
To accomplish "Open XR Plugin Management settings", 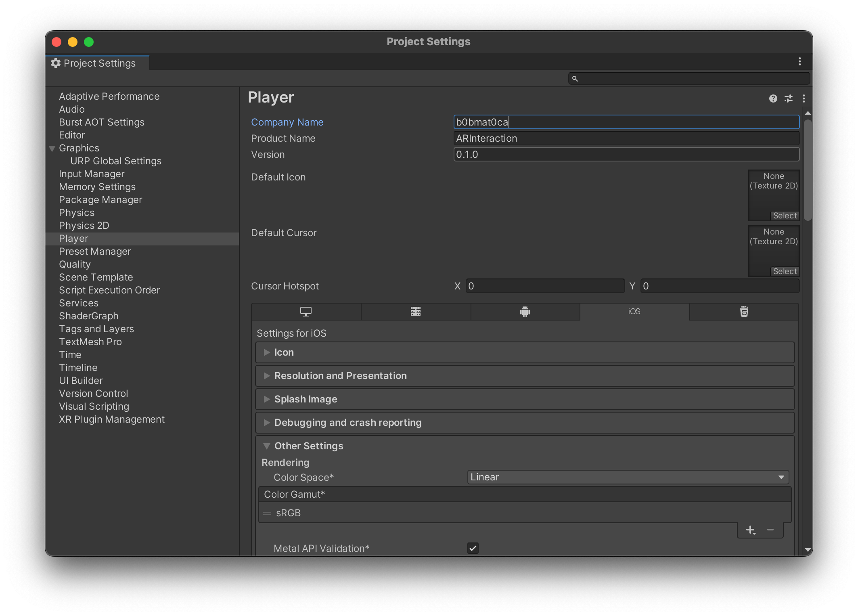I will (111, 419).
